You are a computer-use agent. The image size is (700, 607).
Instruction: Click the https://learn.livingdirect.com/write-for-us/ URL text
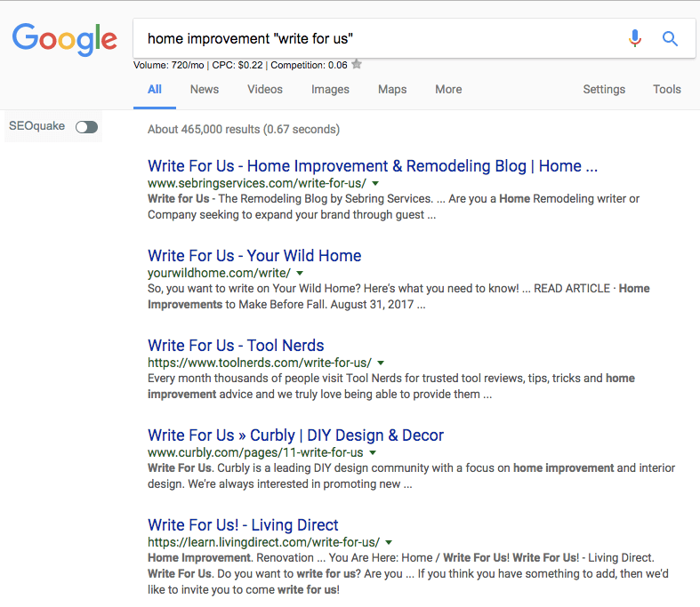click(264, 542)
